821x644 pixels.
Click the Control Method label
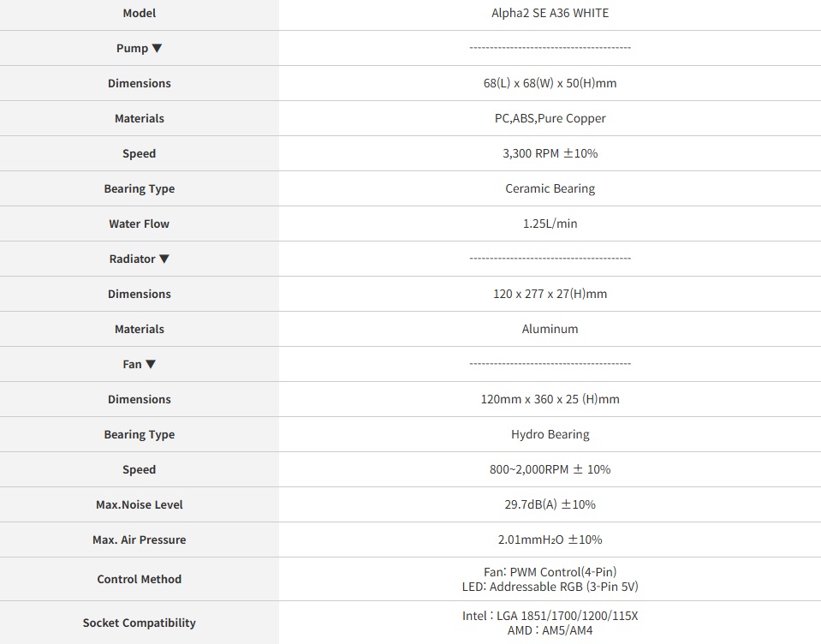click(x=140, y=580)
